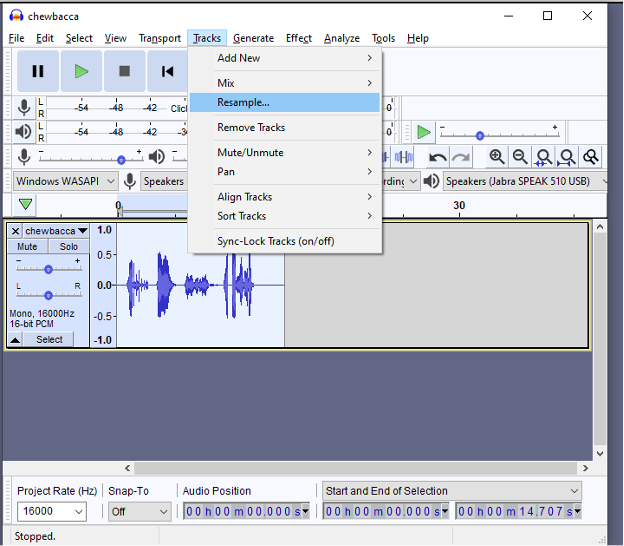Collapse the chewbacca track using arrow button
The height and width of the screenshot is (546, 624).
(x=16, y=340)
